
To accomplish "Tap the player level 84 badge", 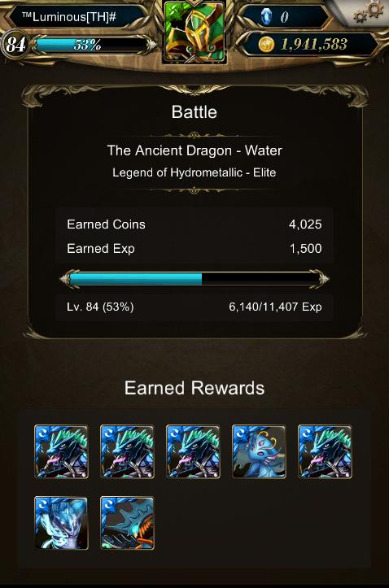I will coord(15,45).
